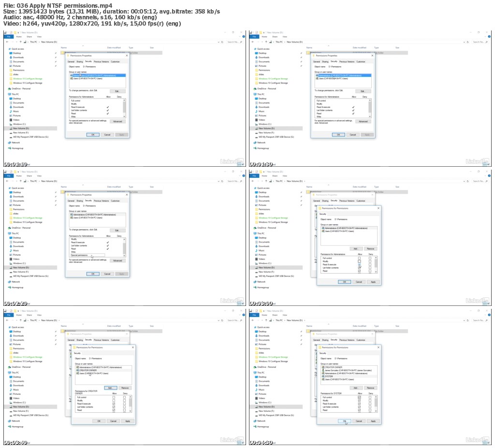In the 00:02:20 frame, open the View ribbon tab
The image size is (495, 448).
tap(39, 176)
